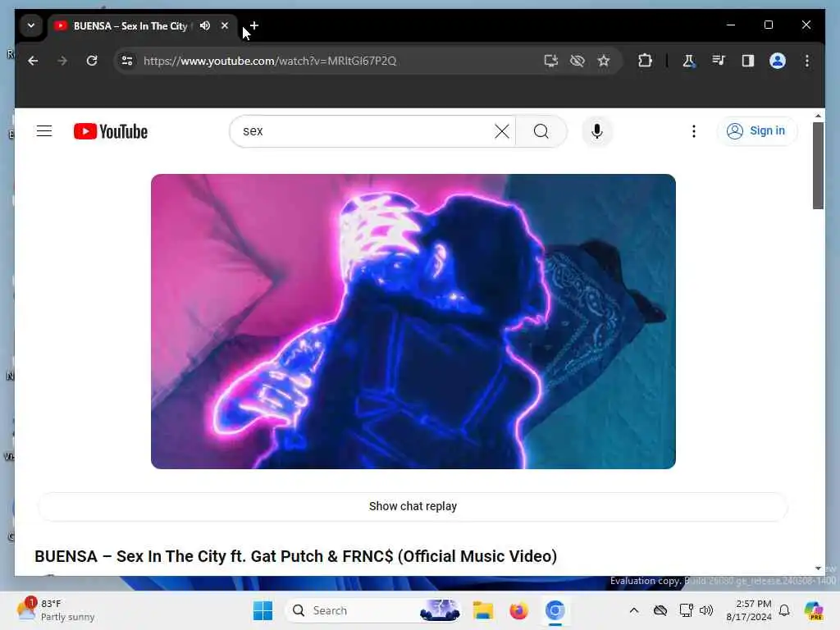
Task: Open the YouTube hamburger guide menu
Action: coord(44,131)
